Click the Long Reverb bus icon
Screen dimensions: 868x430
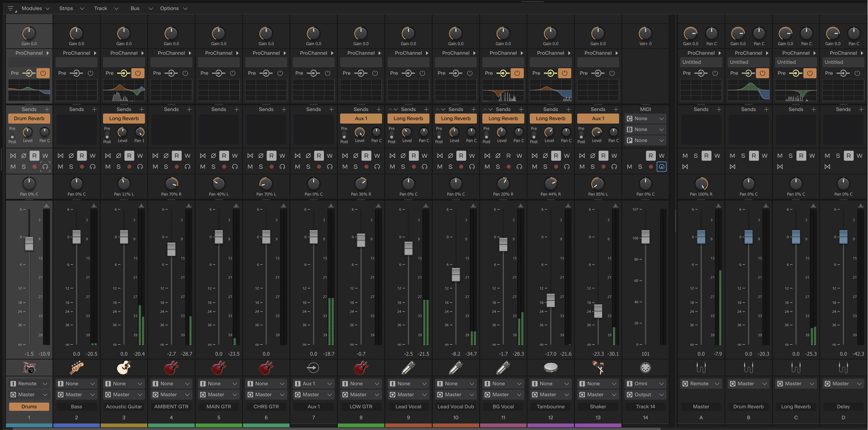tap(796, 368)
